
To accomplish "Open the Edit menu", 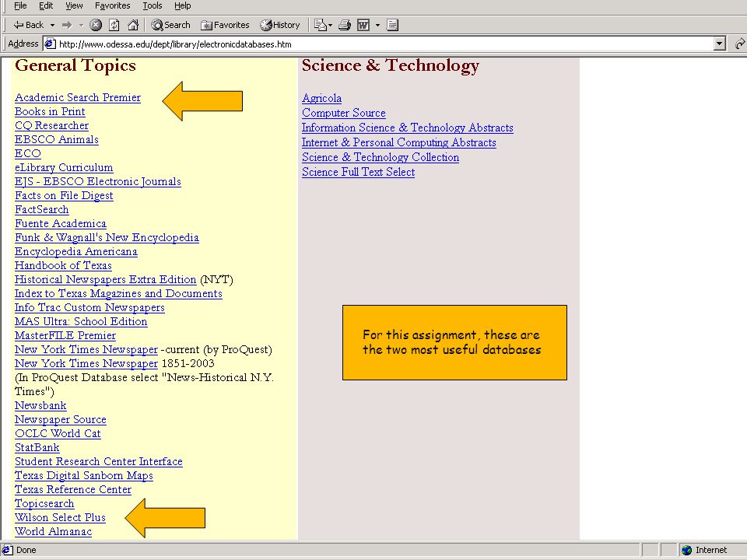I will [46, 5].
